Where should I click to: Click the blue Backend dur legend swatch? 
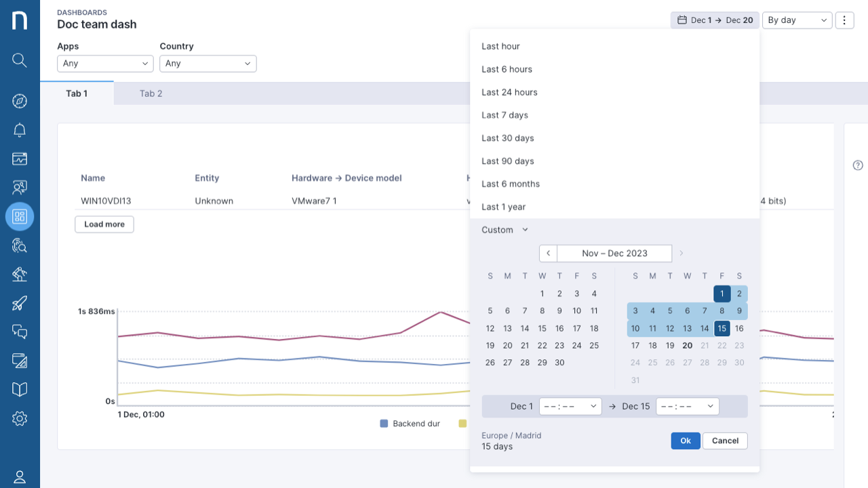384,424
